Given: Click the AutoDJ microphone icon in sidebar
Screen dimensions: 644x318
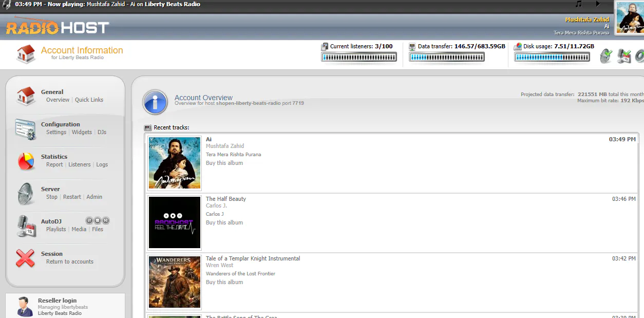Looking at the screenshot, I should [x=26, y=226].
